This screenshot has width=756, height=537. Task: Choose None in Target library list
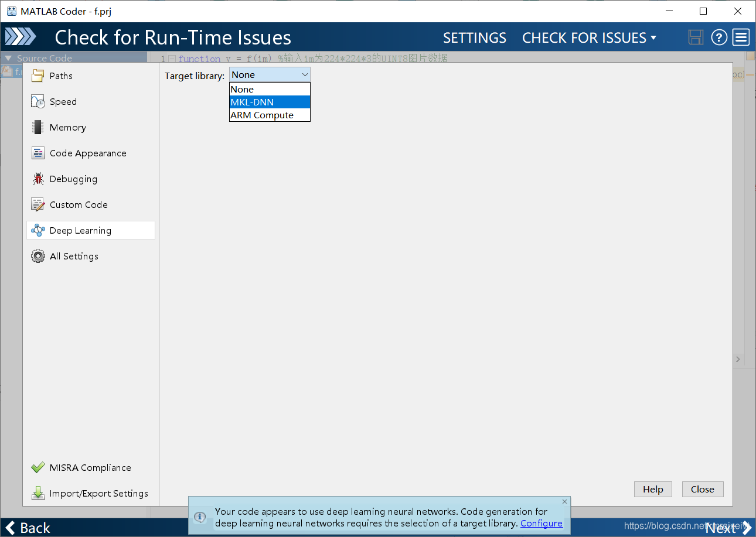(270, 89)
